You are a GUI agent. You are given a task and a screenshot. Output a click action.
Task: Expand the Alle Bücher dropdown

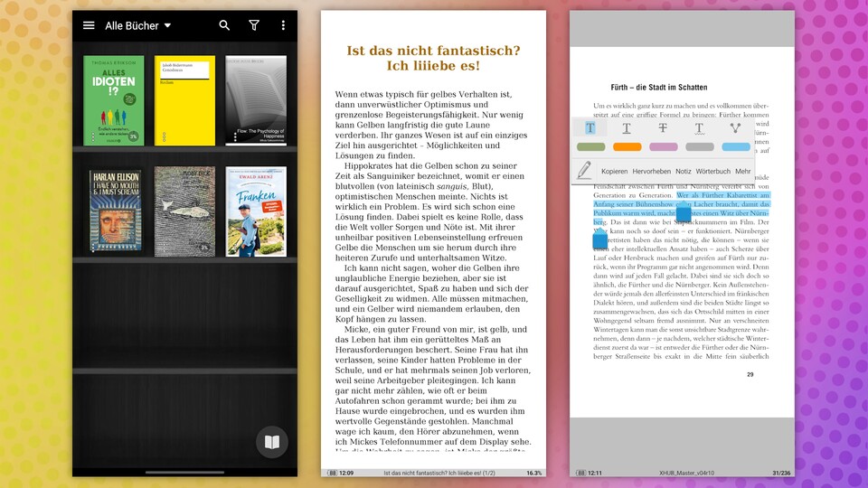(137, 25)
